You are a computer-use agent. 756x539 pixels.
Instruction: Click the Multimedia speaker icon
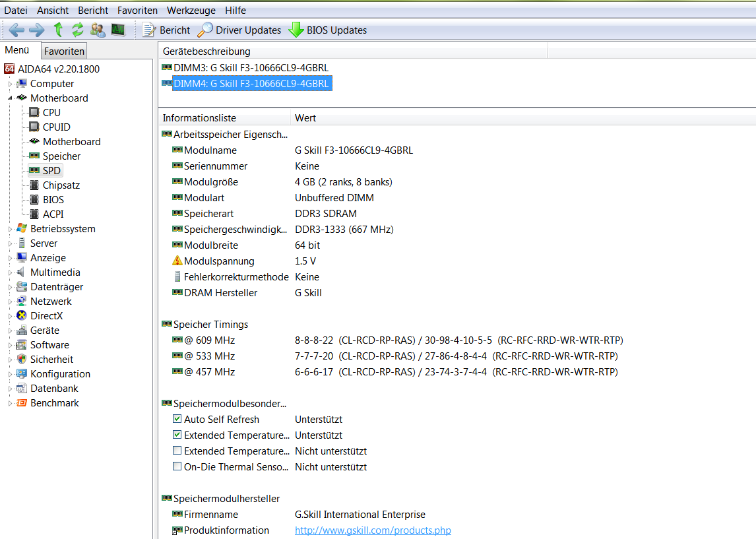tap(20, 272)
